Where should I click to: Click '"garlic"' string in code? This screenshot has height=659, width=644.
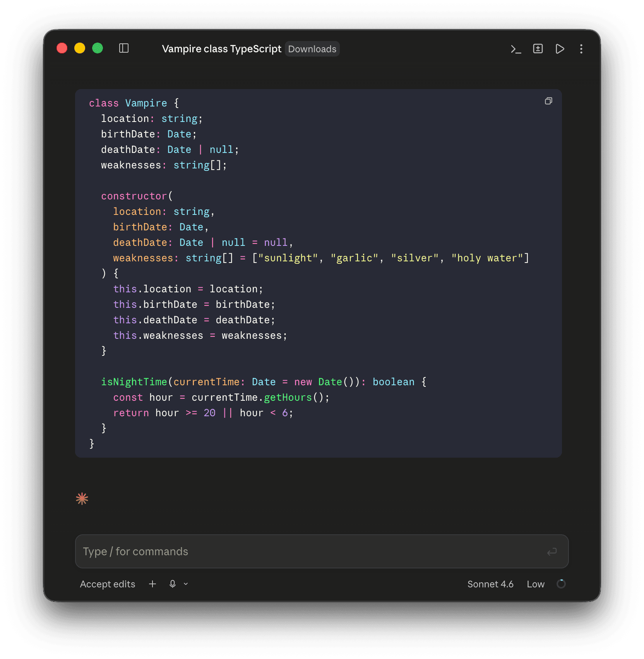pos(355,258)
